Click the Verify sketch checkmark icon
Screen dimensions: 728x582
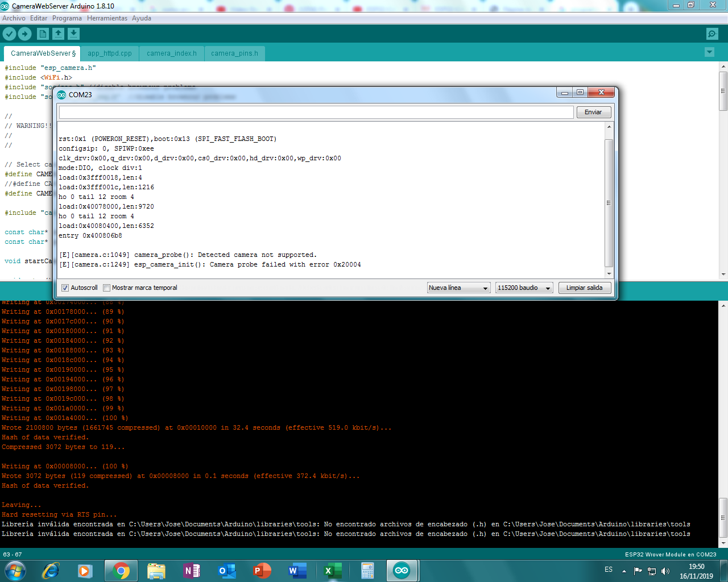[x=10, y=34]
